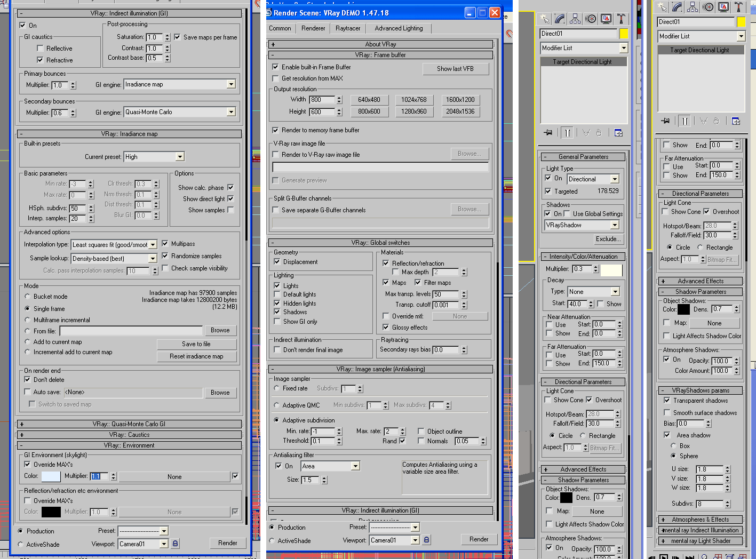Open Utilities tab in the VRayShadows params panel
Viewport: 756px width, 559px height.
(738, 7)
